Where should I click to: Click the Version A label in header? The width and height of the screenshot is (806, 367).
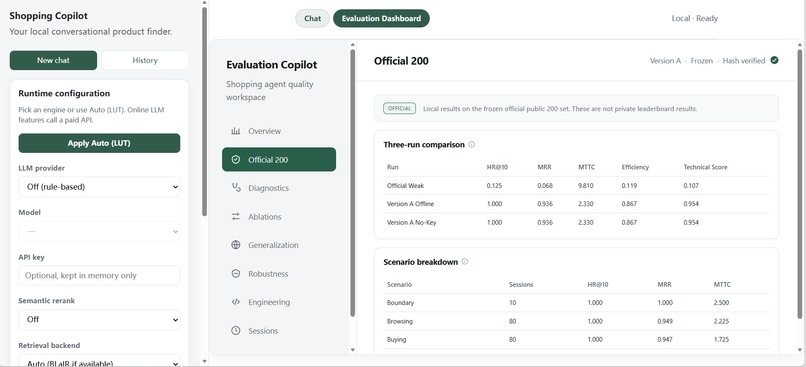(x=665, y=61)
